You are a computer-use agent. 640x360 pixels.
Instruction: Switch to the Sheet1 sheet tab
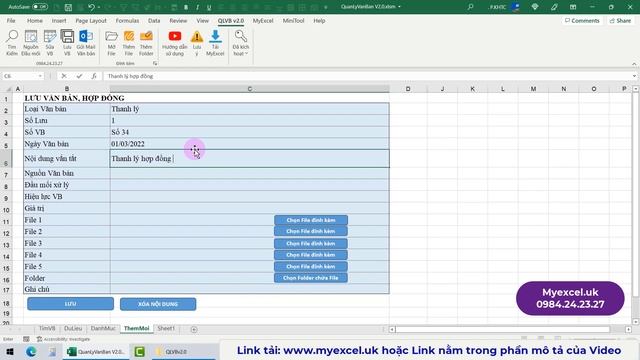[x=166, y=329]
